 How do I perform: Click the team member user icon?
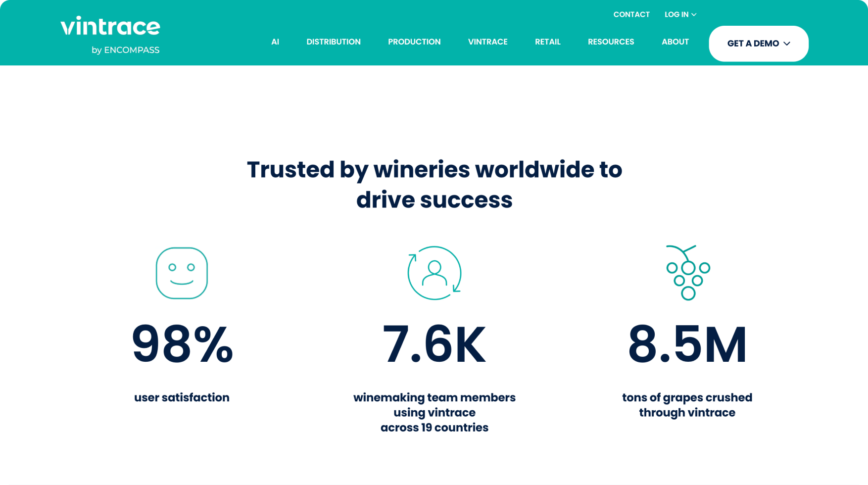[434, 273]
